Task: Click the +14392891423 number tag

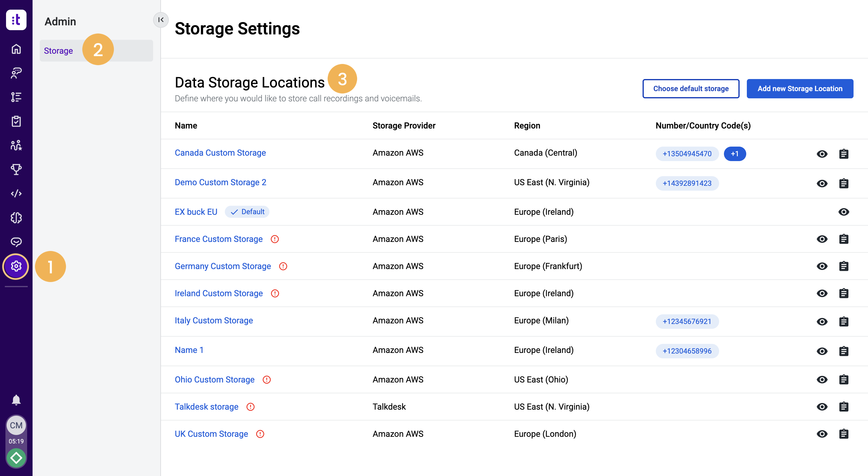Action: [x=687, y=183]
